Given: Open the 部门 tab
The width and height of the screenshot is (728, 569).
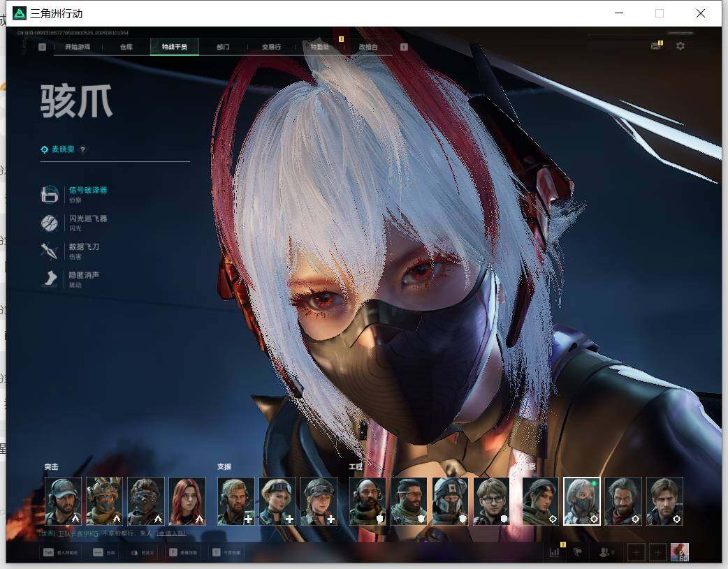Looking at the screenshot, I should 223,47.
